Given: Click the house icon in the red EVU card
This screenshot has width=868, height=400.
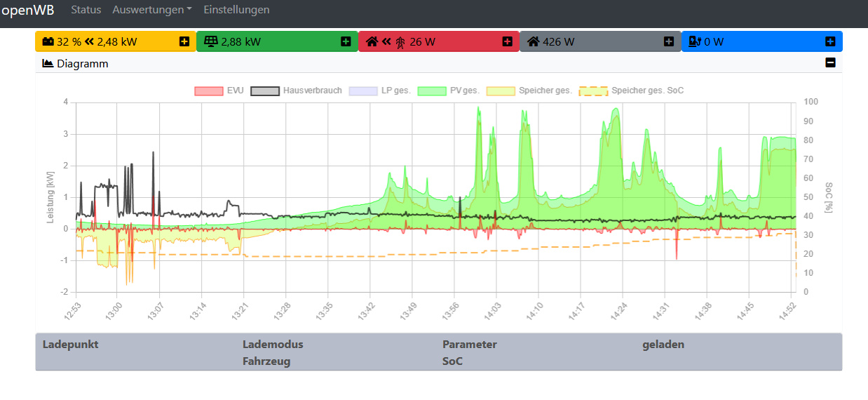Looking at the screenshot, I should pyautogui.click(x=372, y=41).
